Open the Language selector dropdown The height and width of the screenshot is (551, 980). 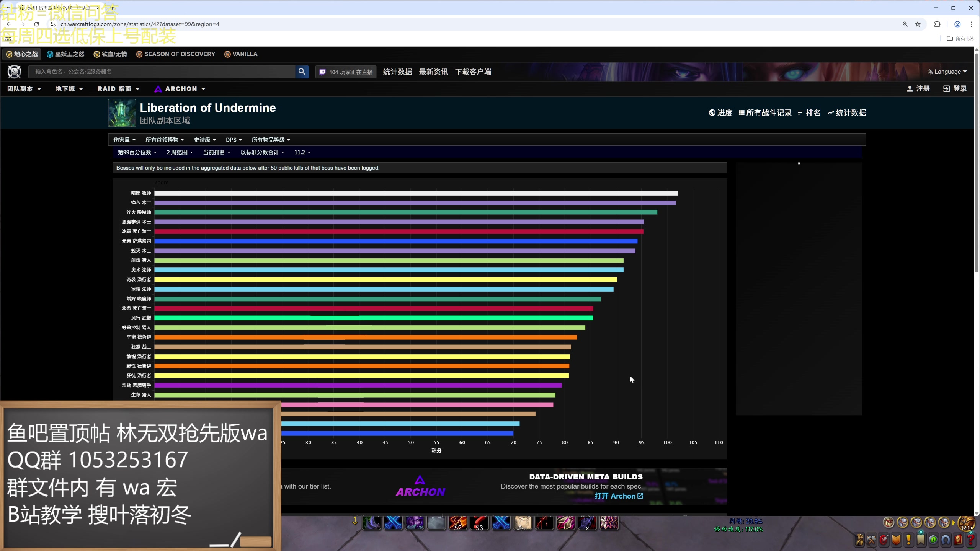947,72
